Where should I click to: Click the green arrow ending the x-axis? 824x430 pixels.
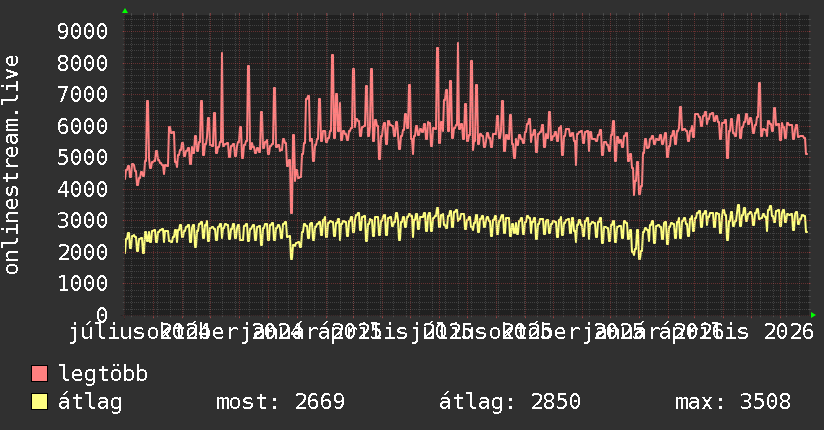coord(813,315)
